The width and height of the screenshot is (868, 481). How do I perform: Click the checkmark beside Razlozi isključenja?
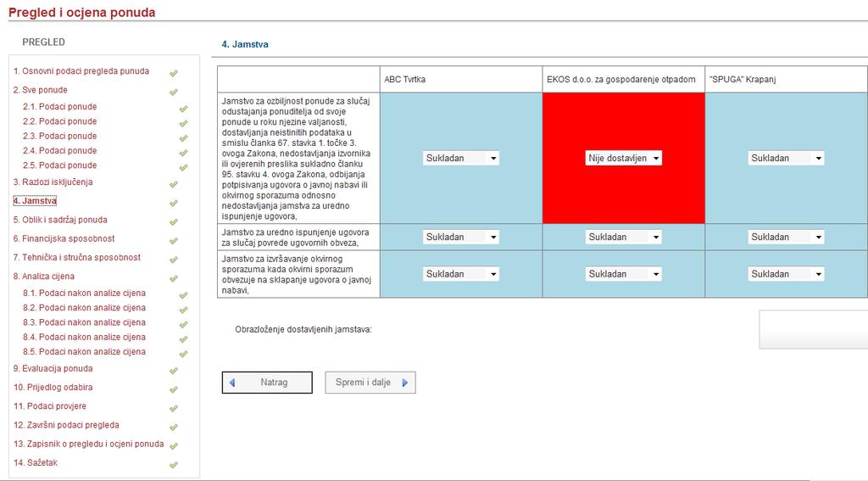click(174, 184)
